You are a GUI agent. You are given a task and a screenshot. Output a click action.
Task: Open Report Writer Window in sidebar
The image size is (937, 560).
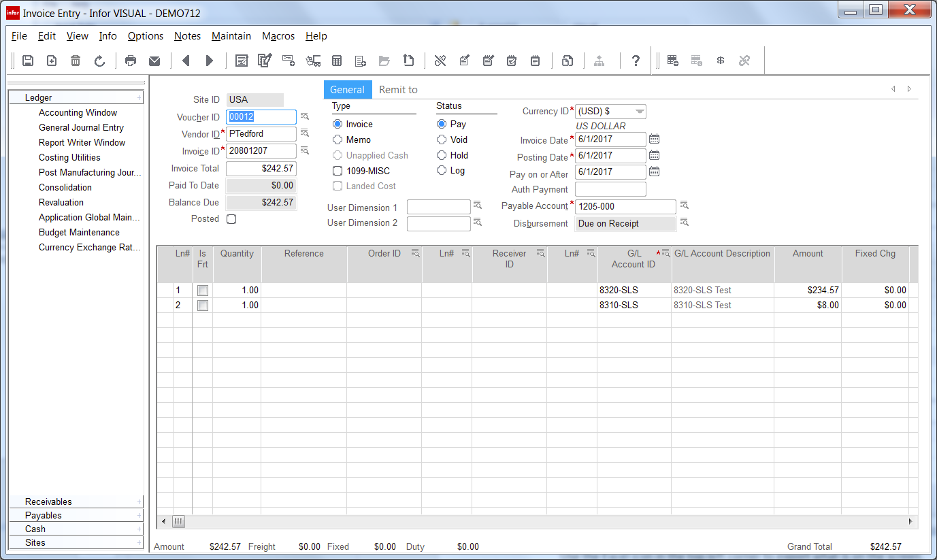pyautogui.click(x=82, y=143)
